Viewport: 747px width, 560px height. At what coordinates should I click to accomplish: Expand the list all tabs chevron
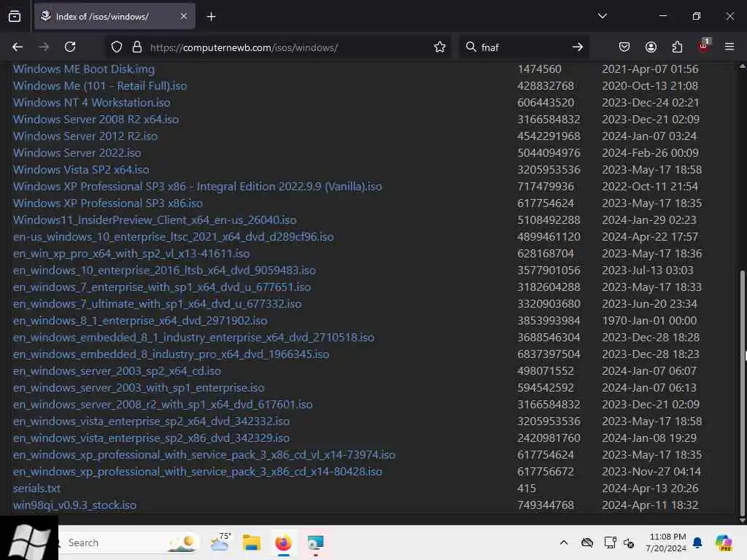602,16
